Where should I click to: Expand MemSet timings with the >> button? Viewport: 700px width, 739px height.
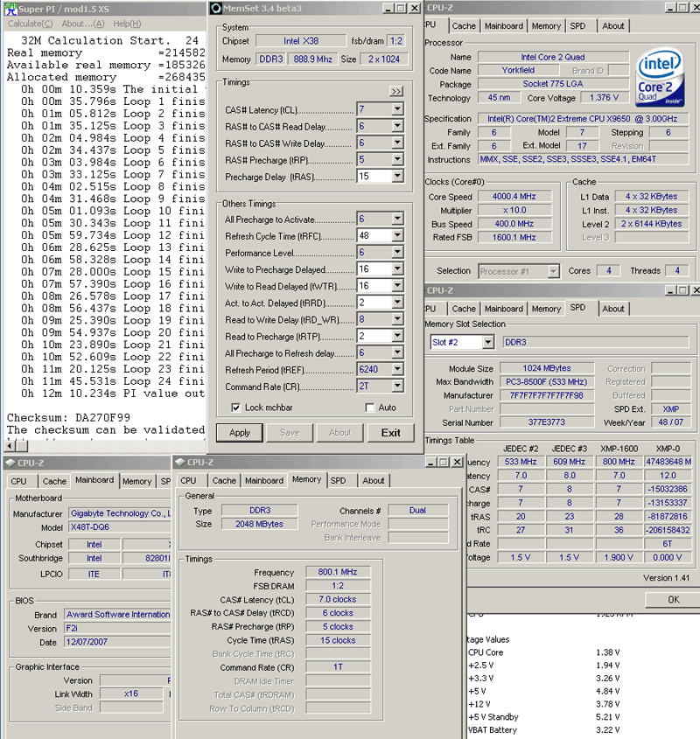396,92
